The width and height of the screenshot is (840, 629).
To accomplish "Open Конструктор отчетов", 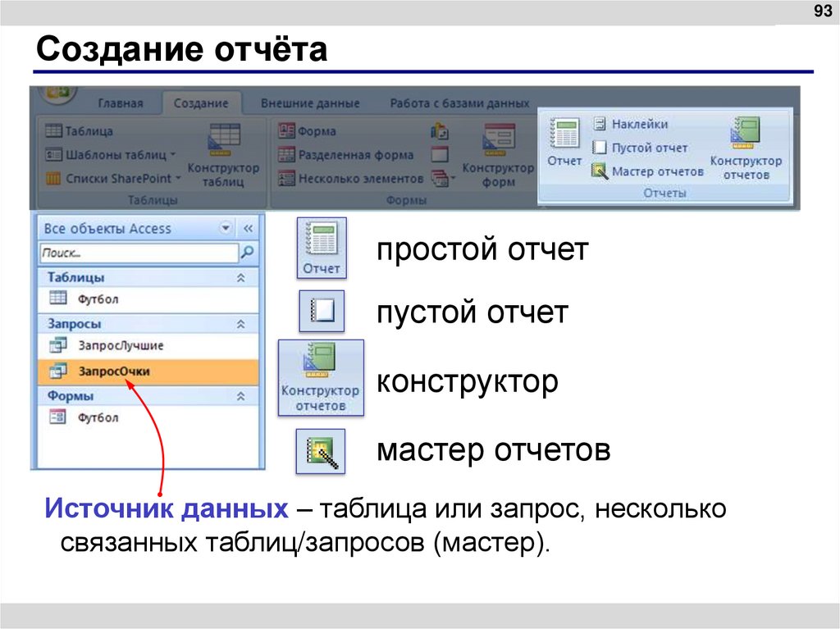I will pyautogui.click(x=746, y=148).
